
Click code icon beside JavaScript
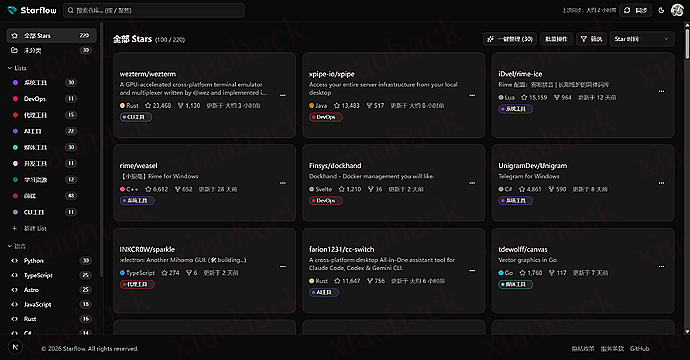pos(15,304)
